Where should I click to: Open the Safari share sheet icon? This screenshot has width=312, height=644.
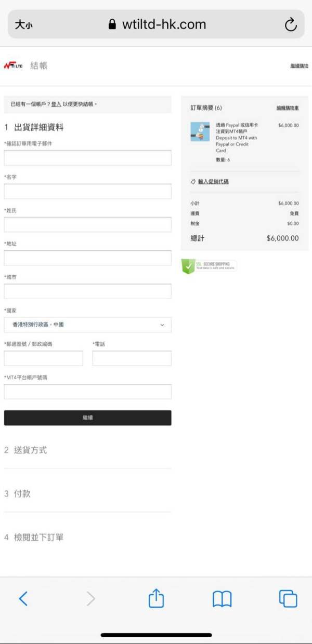156,598
